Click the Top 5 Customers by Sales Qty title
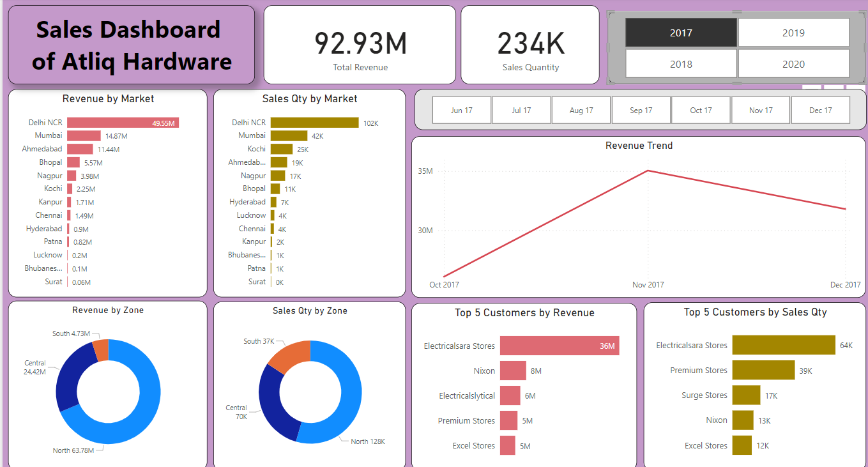This screenshot has width=868, height=467. pos(755,312)
